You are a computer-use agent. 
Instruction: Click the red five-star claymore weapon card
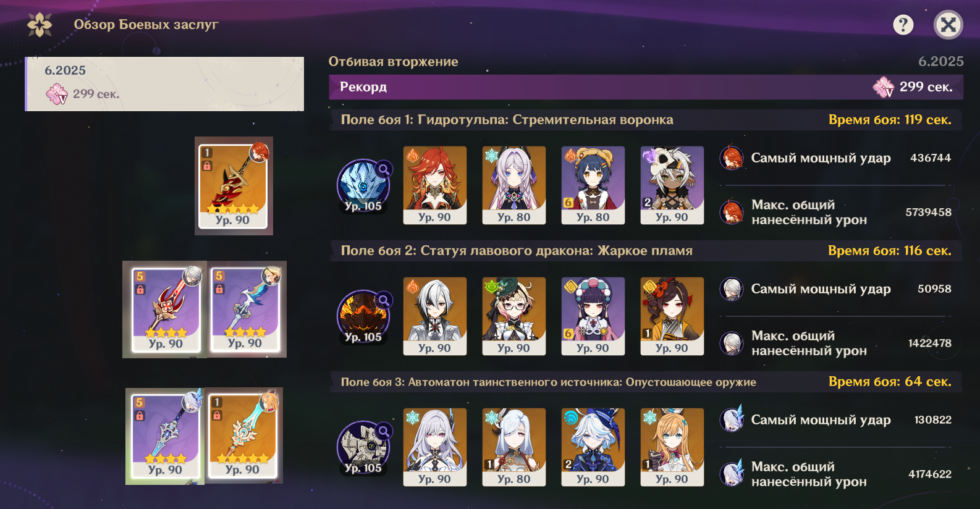point(233,186)
